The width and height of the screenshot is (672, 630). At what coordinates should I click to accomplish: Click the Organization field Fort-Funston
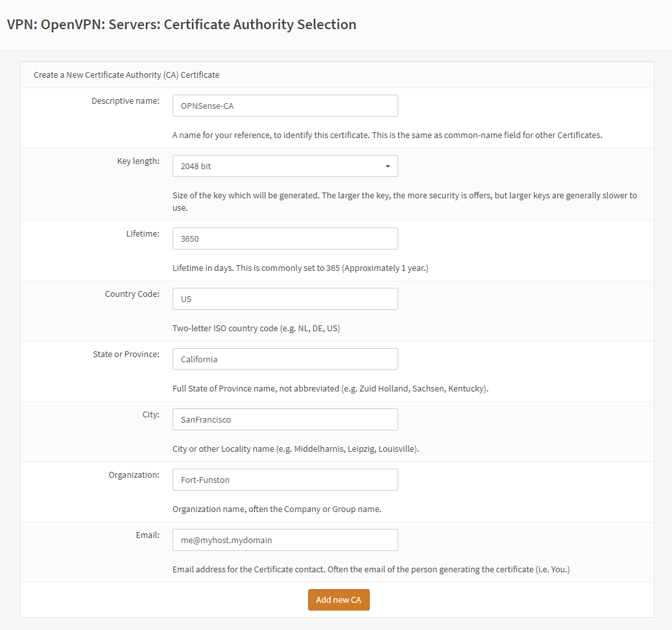coord(285,480)
